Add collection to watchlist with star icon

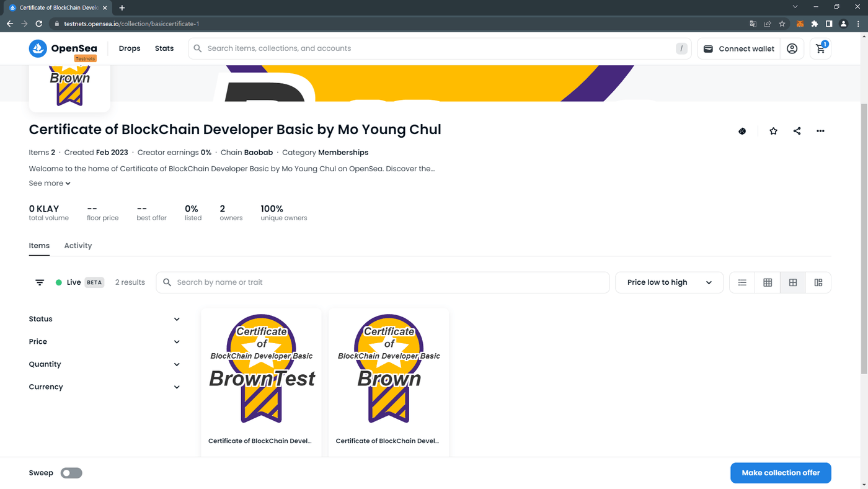point(773,131)
